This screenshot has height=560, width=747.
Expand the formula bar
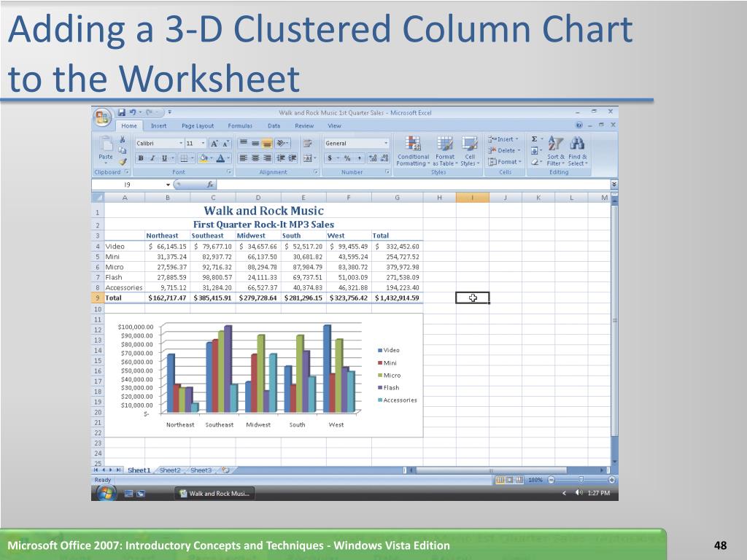pyautogui.click(x=614, y=184)
